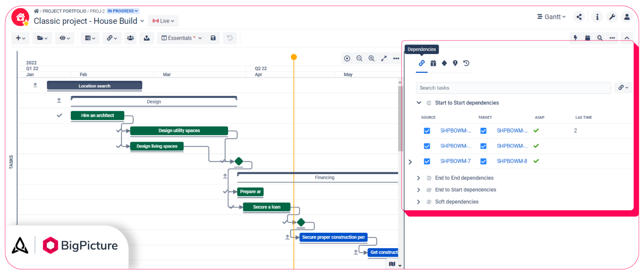Click the SHPBOWM-8 task link
This screenshot has width=644, height=275.
[512, 161]
